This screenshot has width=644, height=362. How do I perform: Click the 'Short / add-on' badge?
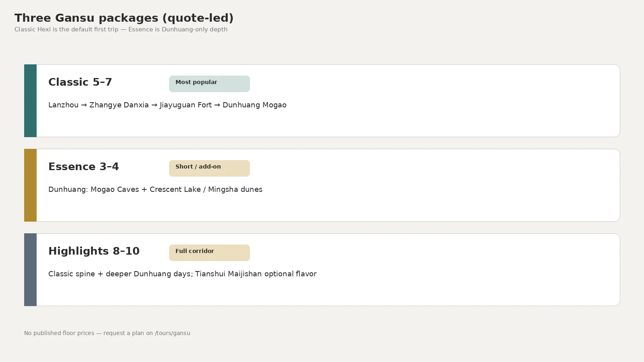tap(209, 168)
